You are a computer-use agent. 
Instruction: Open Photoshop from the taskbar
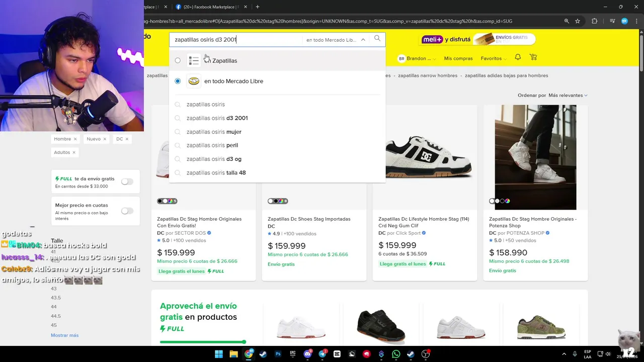point(278,354)
